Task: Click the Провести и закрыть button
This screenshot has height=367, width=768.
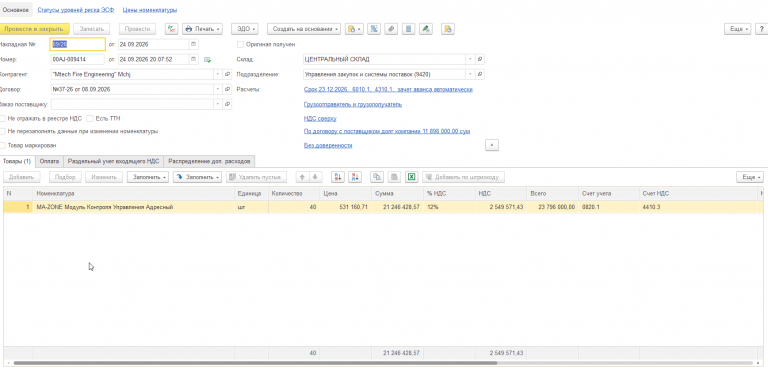Action: pos(33,29)
